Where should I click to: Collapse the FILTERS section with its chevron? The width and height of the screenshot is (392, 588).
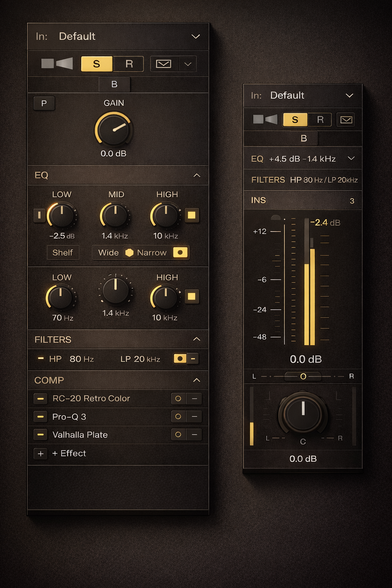pyautogui.click(x=197, y=339)
